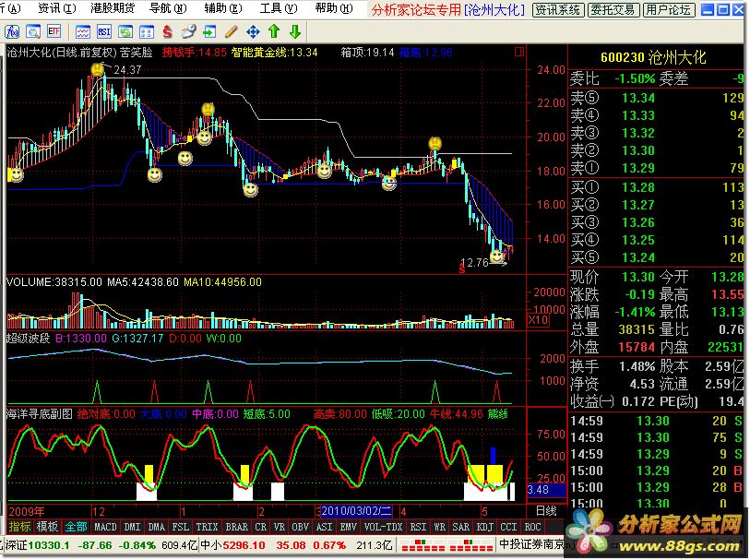This screenshot has height=560, width=750.
Task: Select the 模板 tab at bottom
Action: tap(47, 527)
